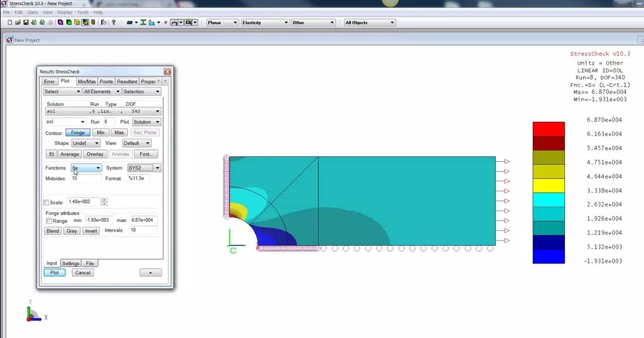
Task: Open the All Objects dropdown
Action: click(370, 23)
